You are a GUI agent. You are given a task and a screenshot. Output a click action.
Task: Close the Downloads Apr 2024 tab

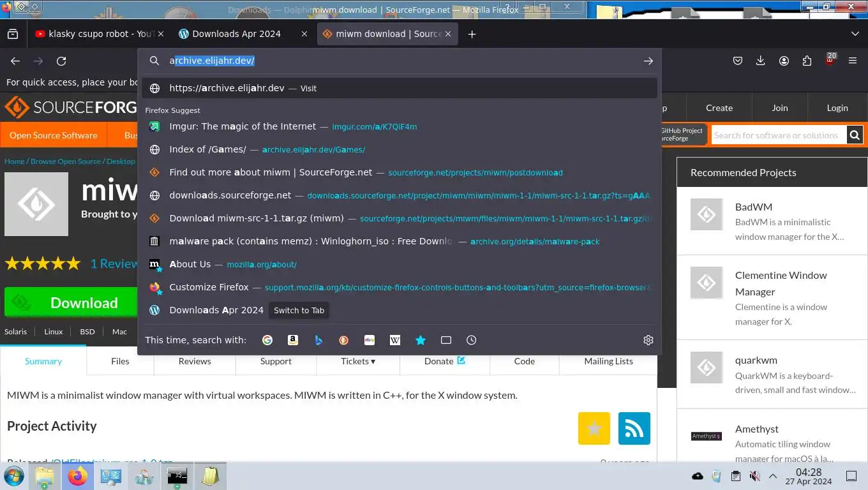(304, 34)
